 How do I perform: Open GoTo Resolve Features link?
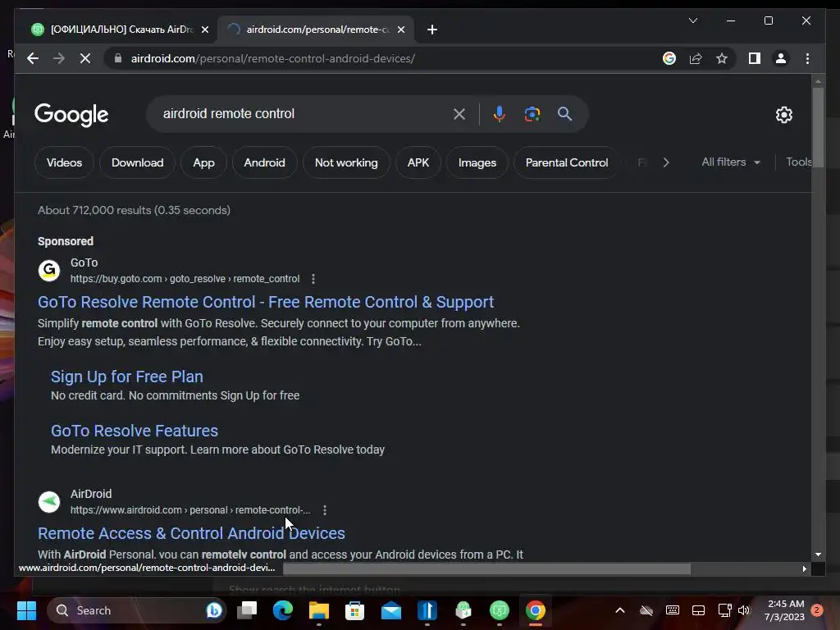135,431
